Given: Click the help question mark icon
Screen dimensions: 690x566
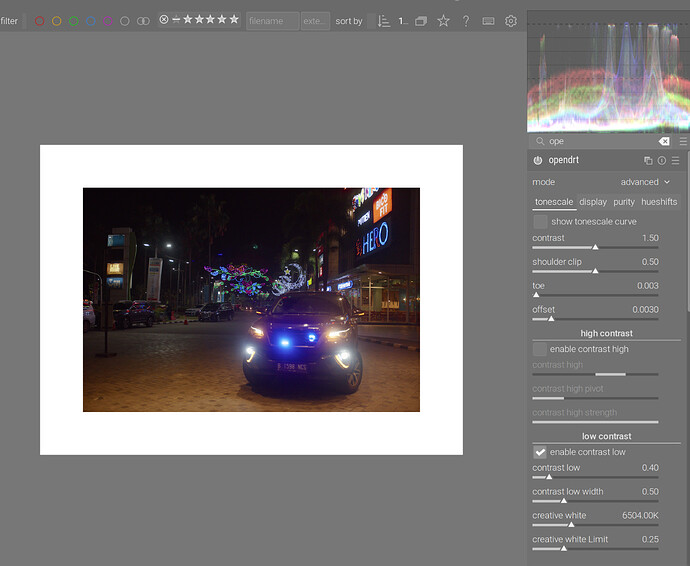Looking at the screenshot, I should tap(465, 21).
